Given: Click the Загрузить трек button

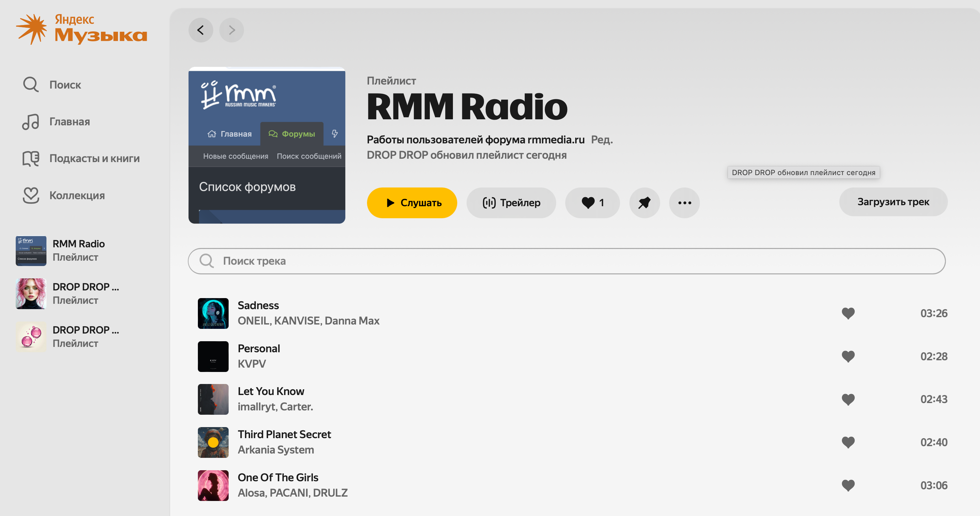Looking at the screenshot, I should coord(892,202).
